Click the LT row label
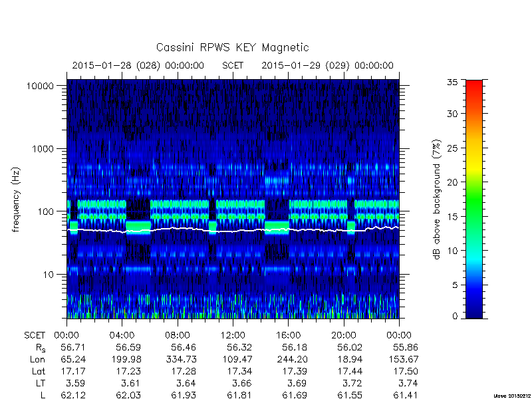 (41, 384)
